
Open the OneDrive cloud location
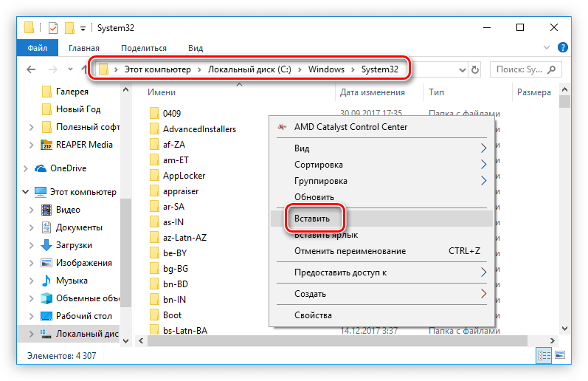[x=68, y=168]
